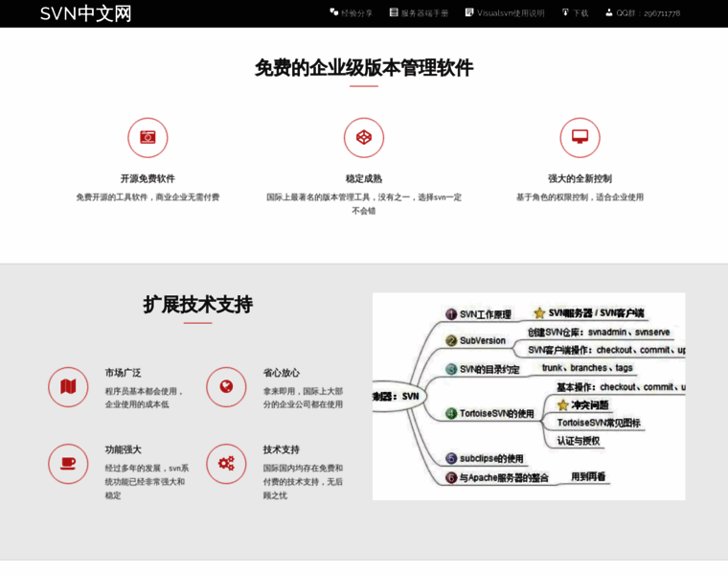Click the user icon beside QQ群
Screen dimensions: 728x575
[x=609, y=12]
